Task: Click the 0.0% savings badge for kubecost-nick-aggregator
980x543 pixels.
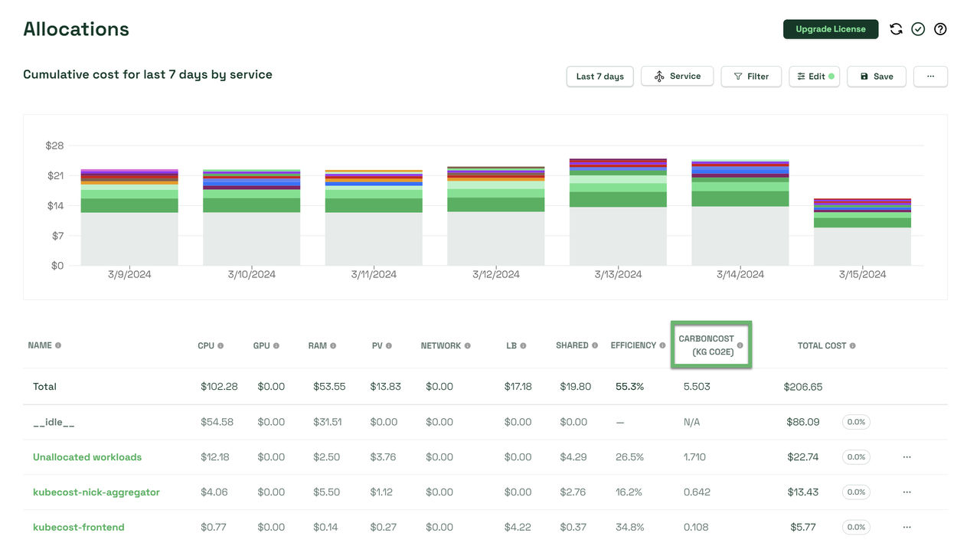Action: 856,492
